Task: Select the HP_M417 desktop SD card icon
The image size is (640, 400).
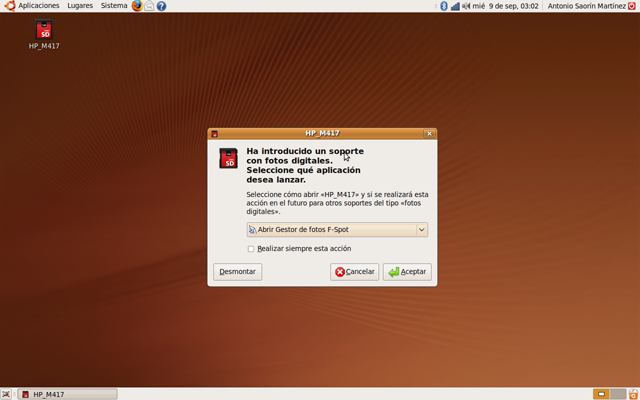Action: click(44, 31)
